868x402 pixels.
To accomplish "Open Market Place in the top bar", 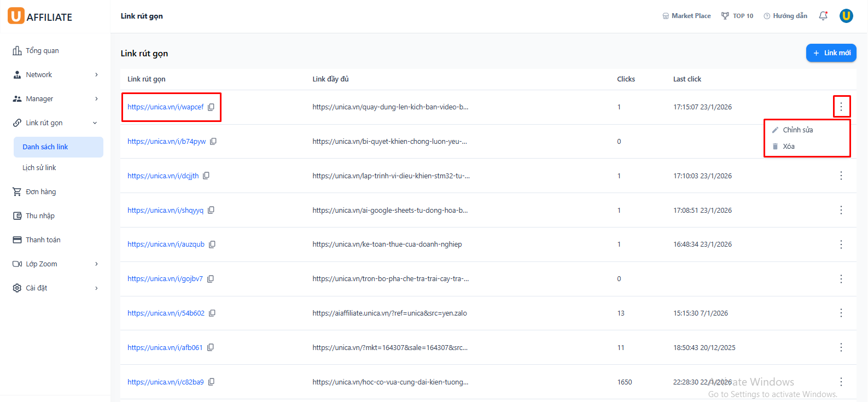I will (x=686, y=16).
